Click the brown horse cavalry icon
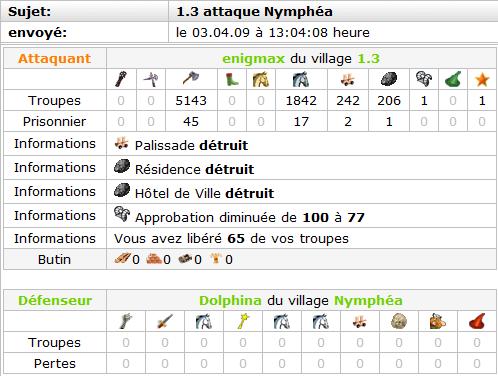Screen dimensions: 498x376 (261, 79)
